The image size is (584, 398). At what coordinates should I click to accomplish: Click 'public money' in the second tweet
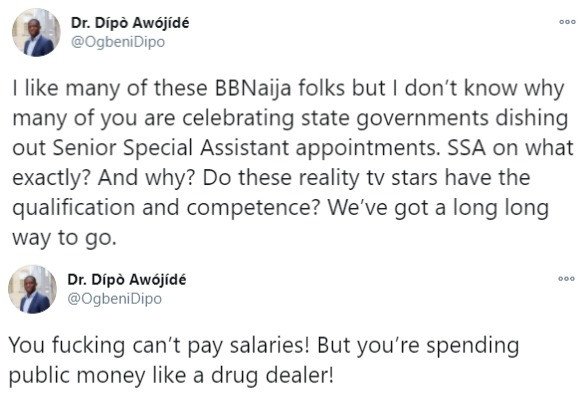[x=77, y=375]
